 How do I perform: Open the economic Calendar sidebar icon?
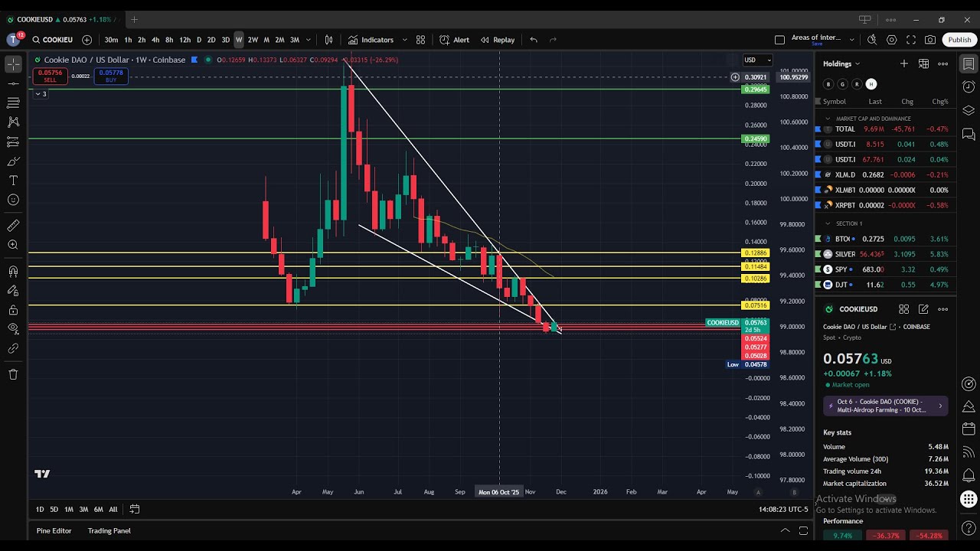pos(969,428)
